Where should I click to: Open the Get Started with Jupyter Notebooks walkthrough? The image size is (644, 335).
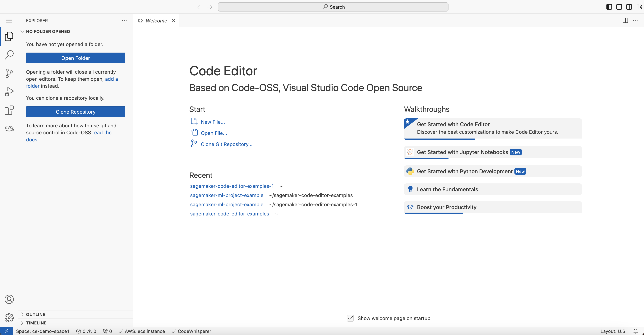click(462, 152)
